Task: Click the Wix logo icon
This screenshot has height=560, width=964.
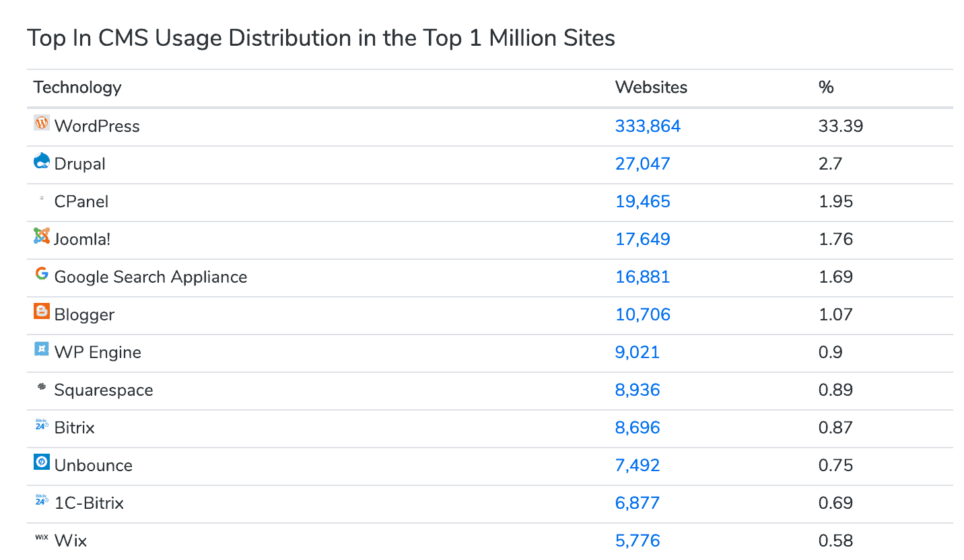Action: point(41,537)
